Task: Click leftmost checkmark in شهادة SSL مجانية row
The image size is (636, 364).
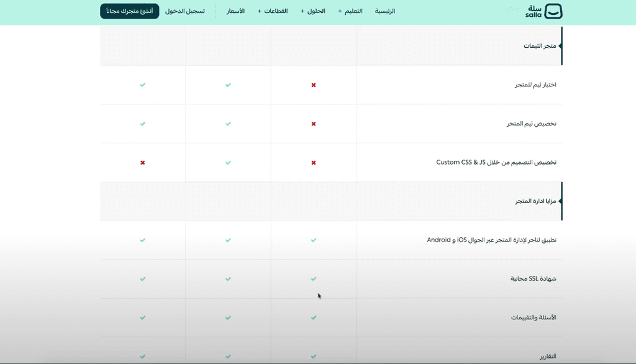Action: tap(142, 279)
